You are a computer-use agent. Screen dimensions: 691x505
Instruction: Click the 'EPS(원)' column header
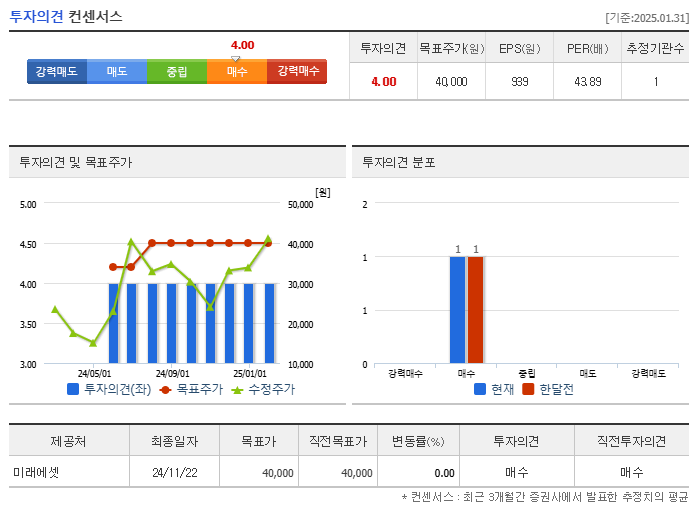point(520,48)
